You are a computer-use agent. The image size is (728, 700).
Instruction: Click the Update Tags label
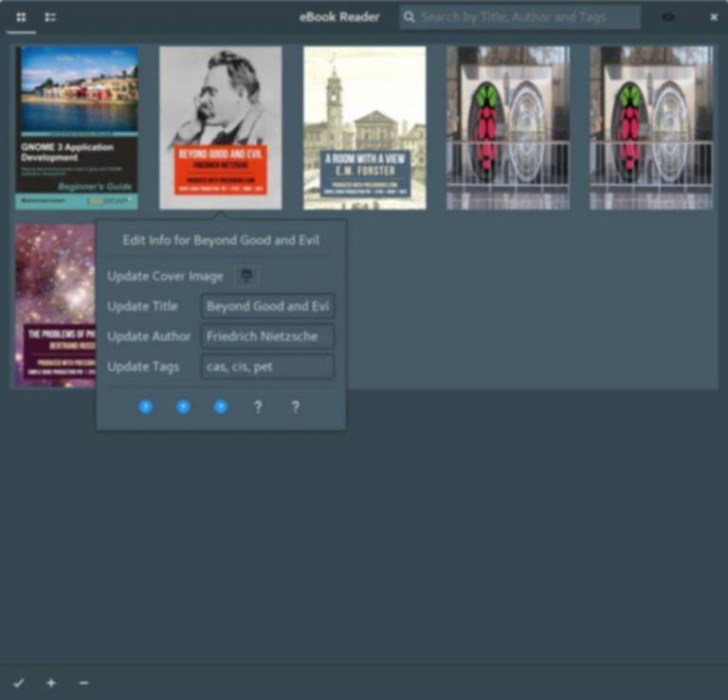tap(143, 366)
